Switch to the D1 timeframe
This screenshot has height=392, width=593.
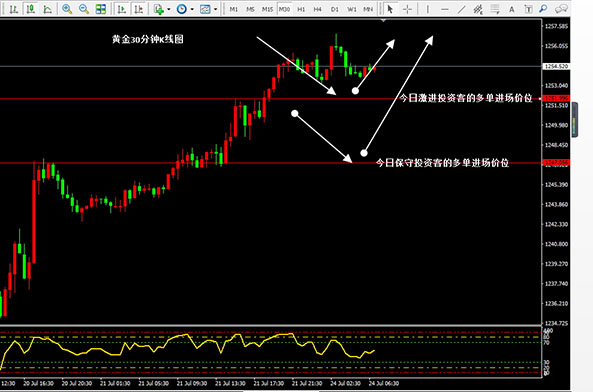coord(335,9)
